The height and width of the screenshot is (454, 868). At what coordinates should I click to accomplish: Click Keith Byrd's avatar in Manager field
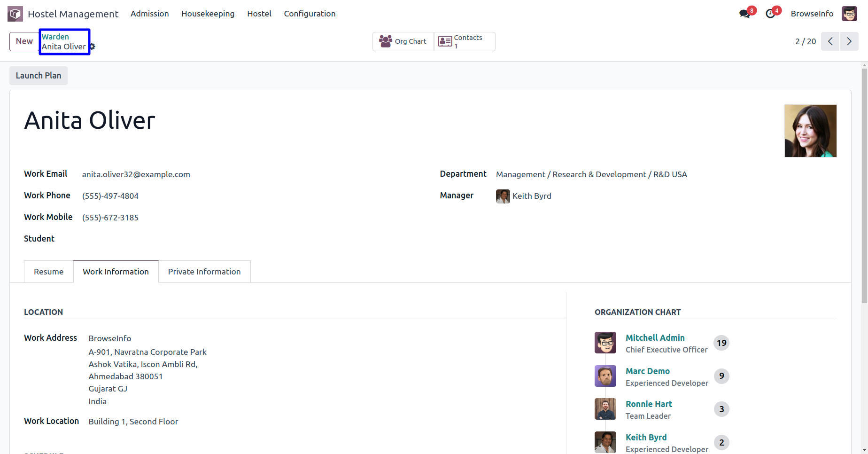click(x=503, y=196)
